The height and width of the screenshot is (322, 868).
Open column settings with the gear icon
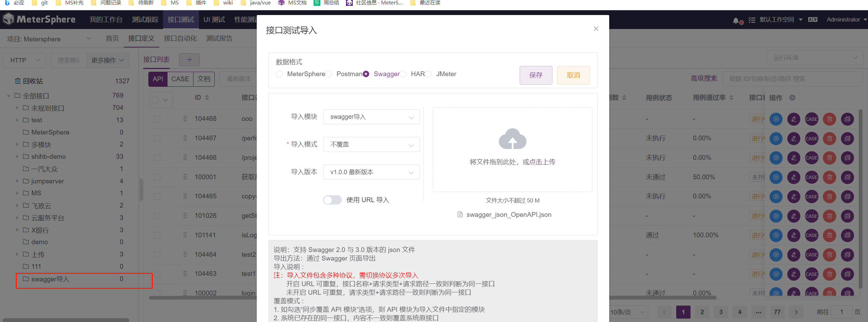click(x=792, y=98)
